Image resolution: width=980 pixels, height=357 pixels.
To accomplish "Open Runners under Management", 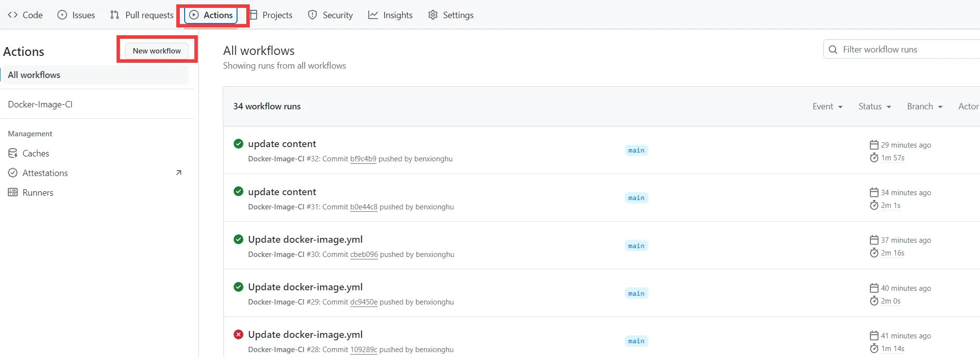I will [95, 193].
